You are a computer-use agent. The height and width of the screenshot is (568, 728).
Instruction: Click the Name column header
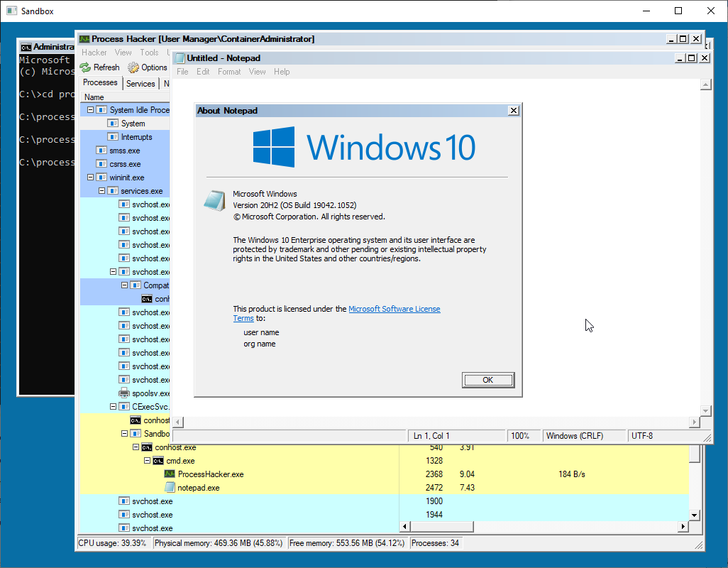126,97
